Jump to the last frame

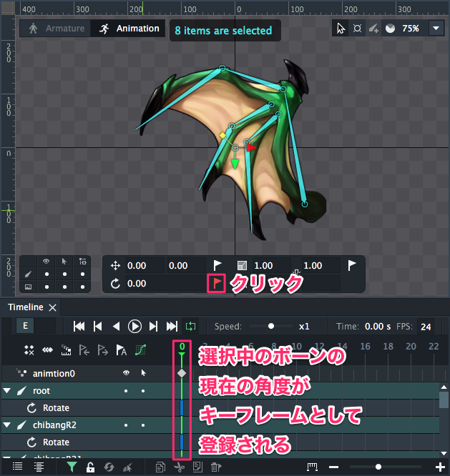tap(172, 327)
